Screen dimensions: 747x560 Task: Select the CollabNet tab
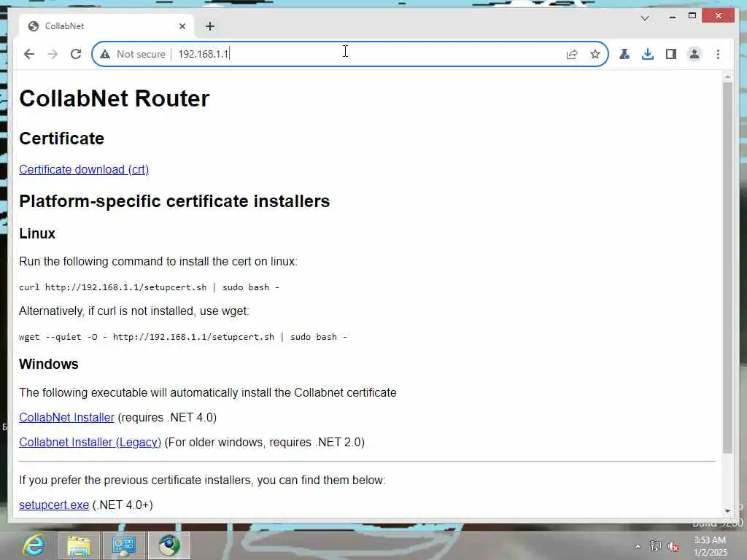[106, 26]
